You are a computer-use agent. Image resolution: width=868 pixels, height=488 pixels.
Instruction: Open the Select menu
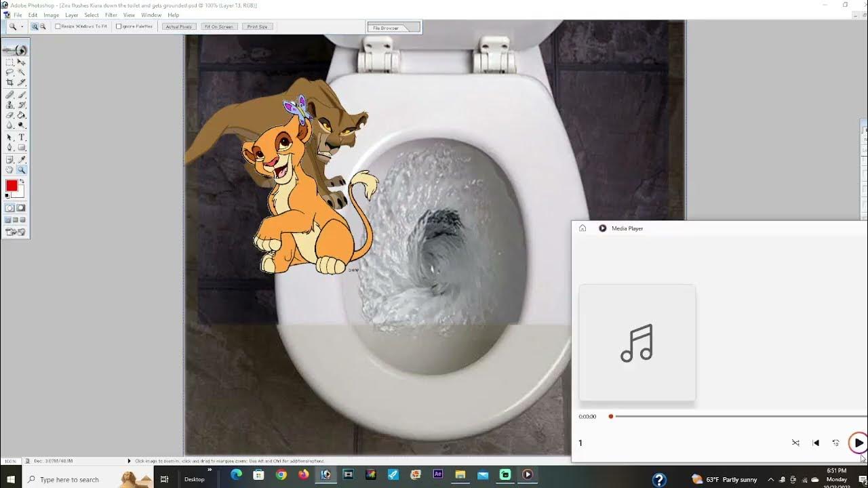point(92,15)
